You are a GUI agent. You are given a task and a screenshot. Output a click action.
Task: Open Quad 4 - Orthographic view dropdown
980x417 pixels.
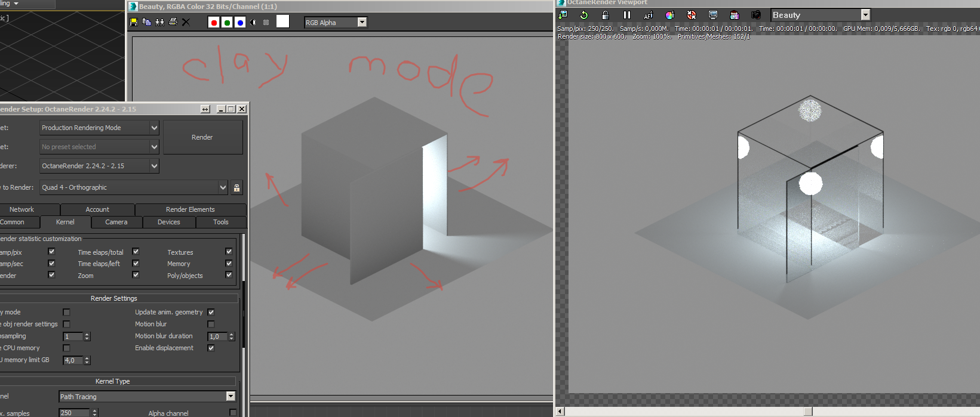pyautogui.click(x=134, y=187)
